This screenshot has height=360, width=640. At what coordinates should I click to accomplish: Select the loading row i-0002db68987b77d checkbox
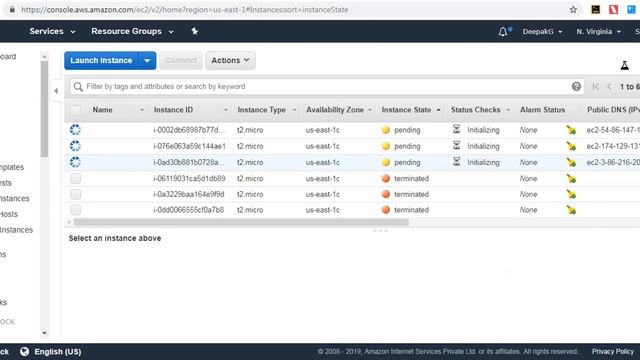point(75,130)
